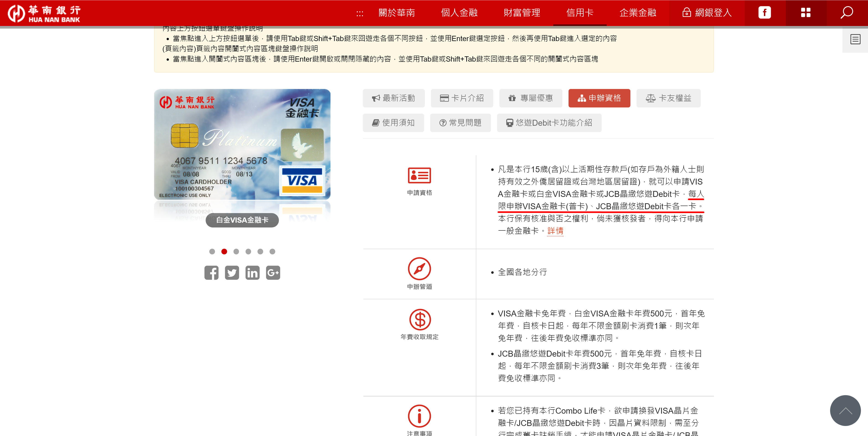Share on LinkedIn below the card
Viewport: 868px width, 436px height.
point(252,273)
